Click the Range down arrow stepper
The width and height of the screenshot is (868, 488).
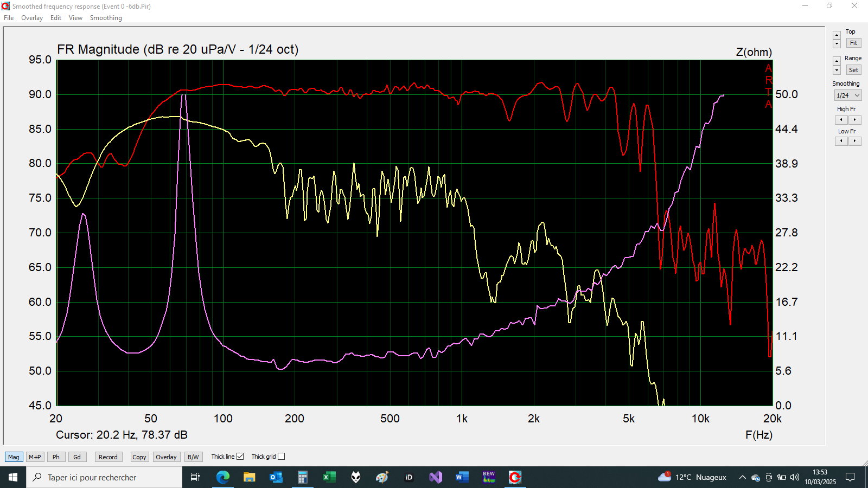pyautogui.click(x=837, y=70)
